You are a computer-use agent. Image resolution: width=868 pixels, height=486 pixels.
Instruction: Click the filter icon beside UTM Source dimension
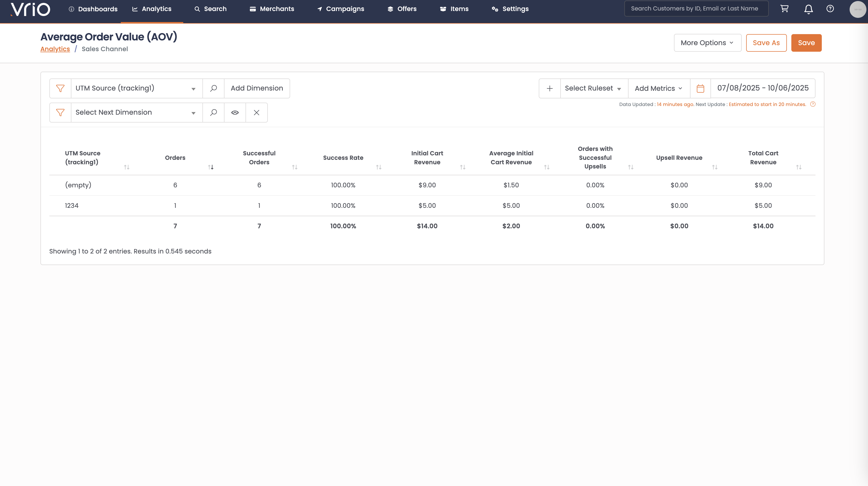pyautogui.click(x=60, y=88)
